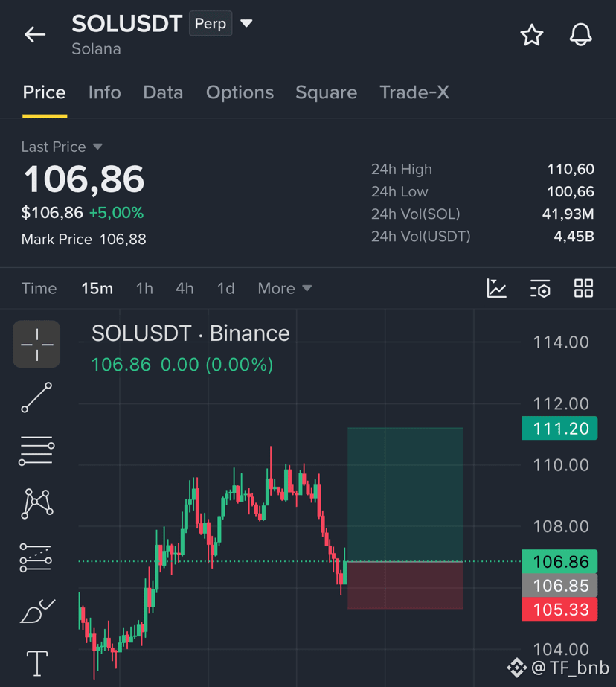Click the 24h High value 110,60
This screenshot has height=687, width=616.
click(x=571, y=169)
